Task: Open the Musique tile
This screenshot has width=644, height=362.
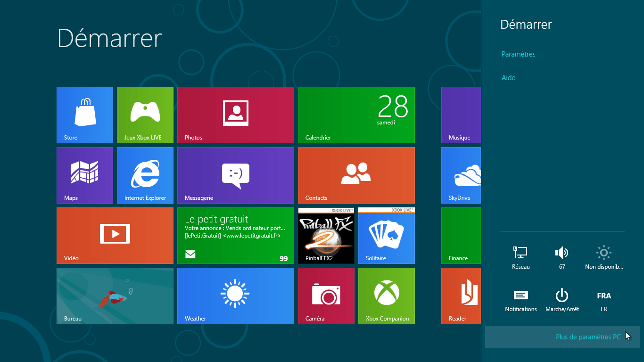Action: tap(461, 115)
